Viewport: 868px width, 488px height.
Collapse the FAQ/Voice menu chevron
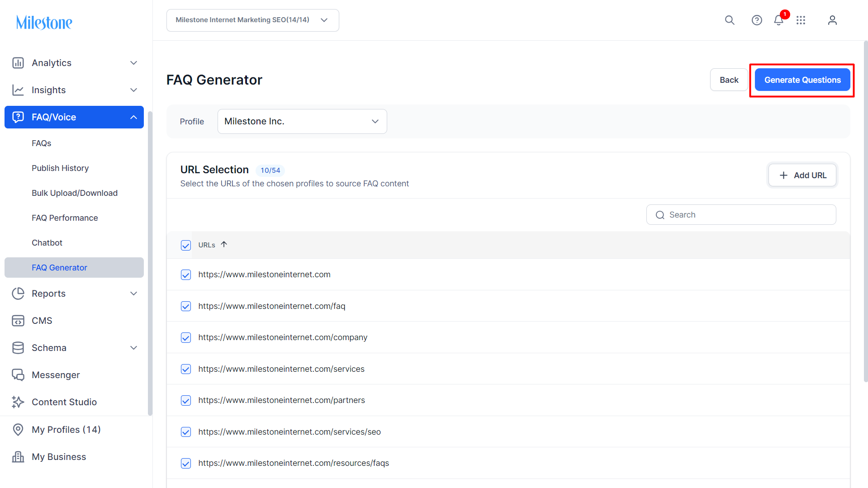click(133, 117)
